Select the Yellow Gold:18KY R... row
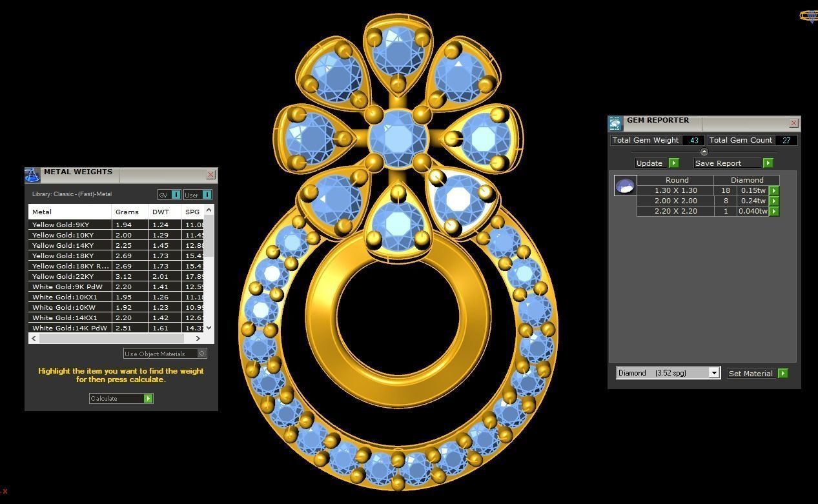The height and width of the screenshot is (504, 818). pos(116,266)
